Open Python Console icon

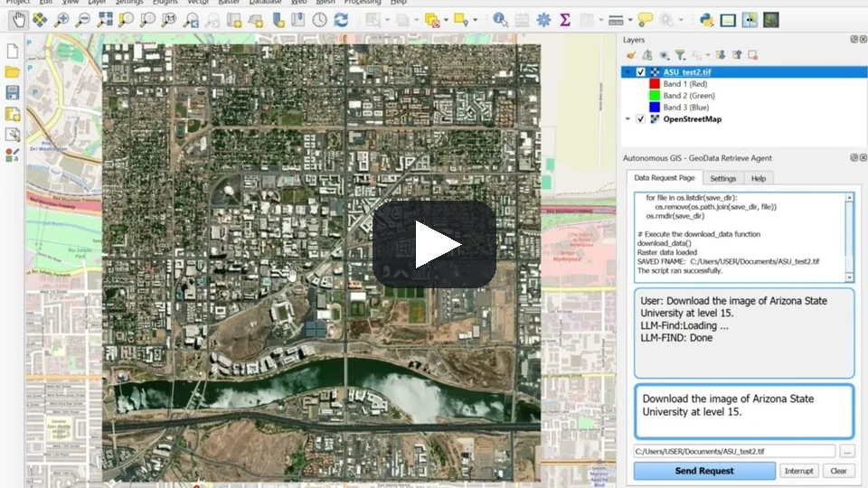[x=706, y=20]
